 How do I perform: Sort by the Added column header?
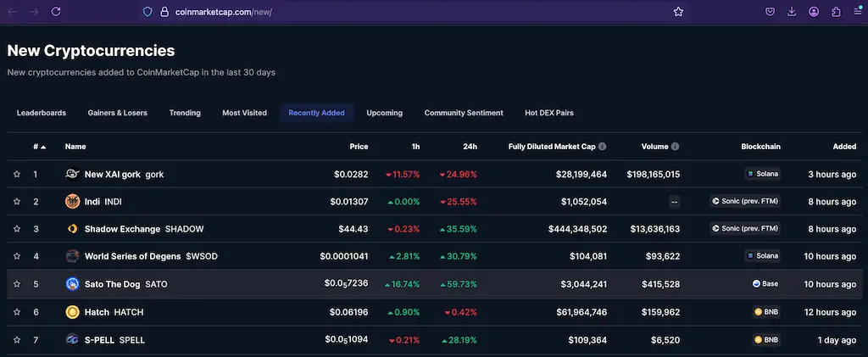click(x=845, y=147)
